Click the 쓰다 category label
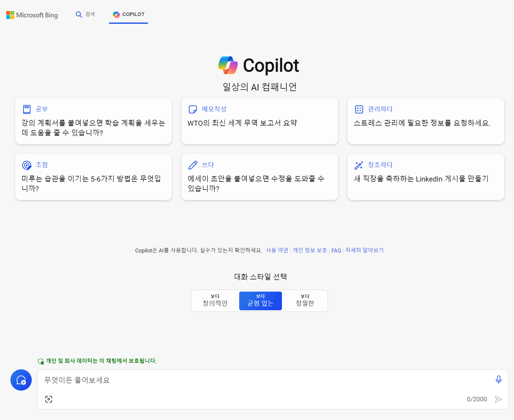 click(208, 165)
